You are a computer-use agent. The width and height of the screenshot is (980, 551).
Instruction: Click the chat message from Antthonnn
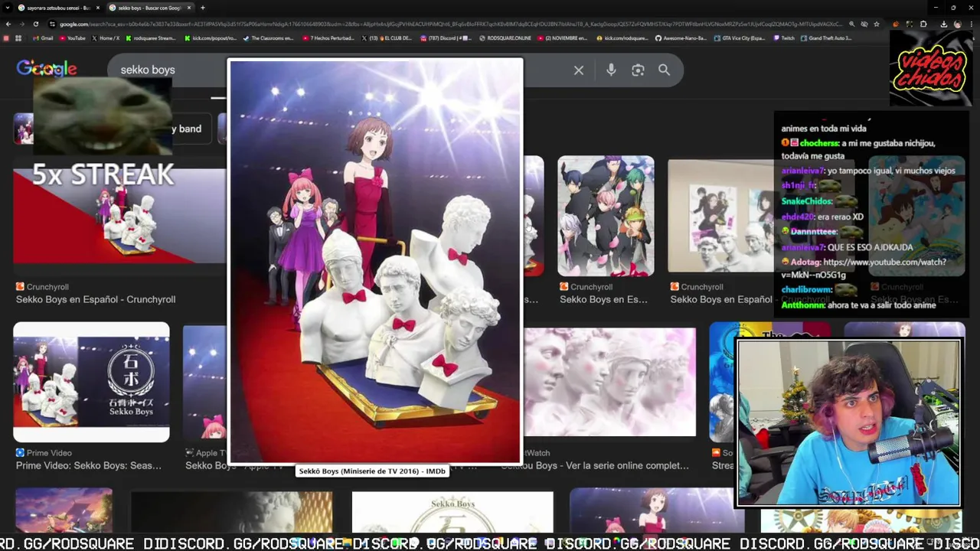point(858,305)
